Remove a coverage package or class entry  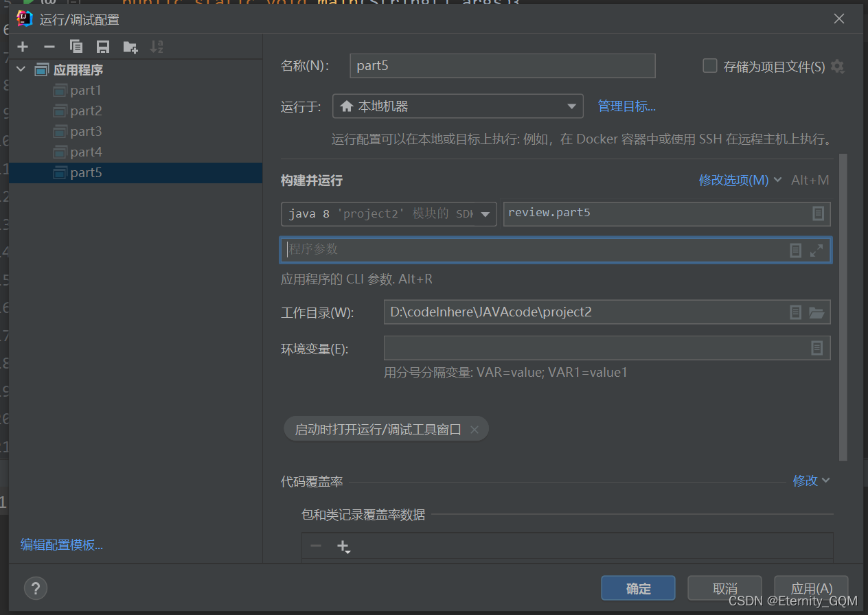point(316,546)
